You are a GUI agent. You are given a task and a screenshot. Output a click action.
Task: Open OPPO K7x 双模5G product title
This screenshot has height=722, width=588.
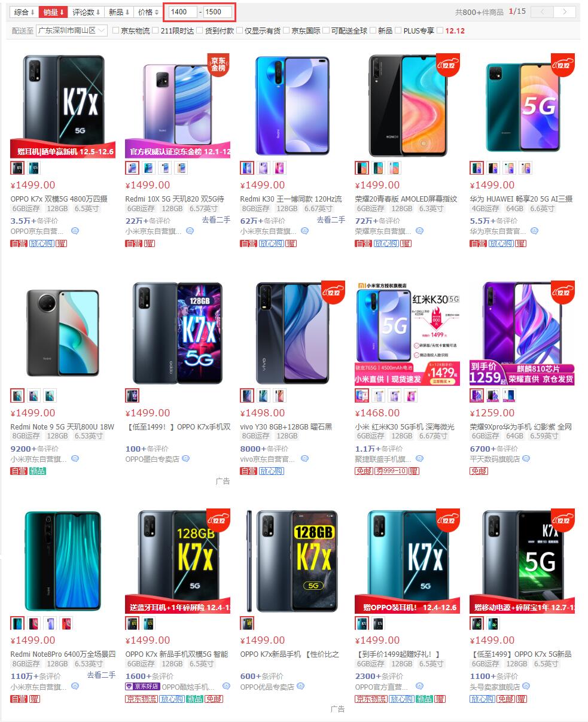(59, 199)
